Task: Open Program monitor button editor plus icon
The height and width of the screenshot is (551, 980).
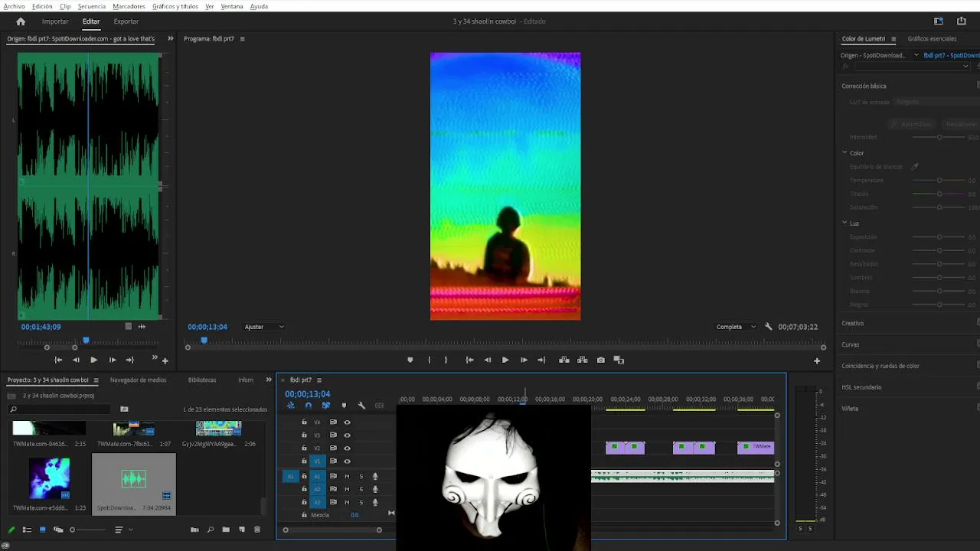Action: (817, 360)
